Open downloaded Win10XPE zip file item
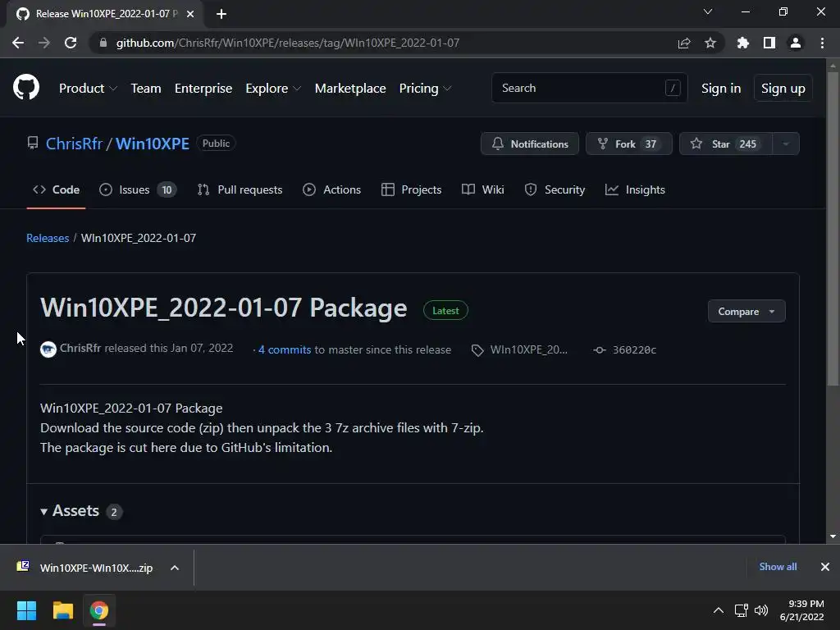The width and height of the screenshot is (840, 630). pos(85,568)
